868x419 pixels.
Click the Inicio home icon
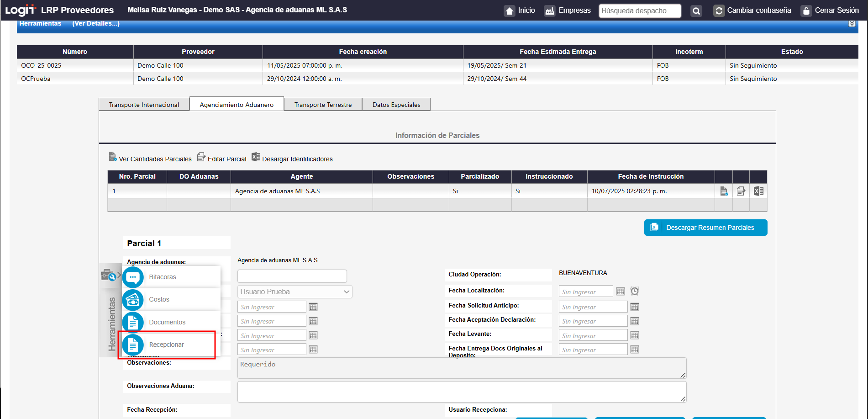[x=510, y=11]
